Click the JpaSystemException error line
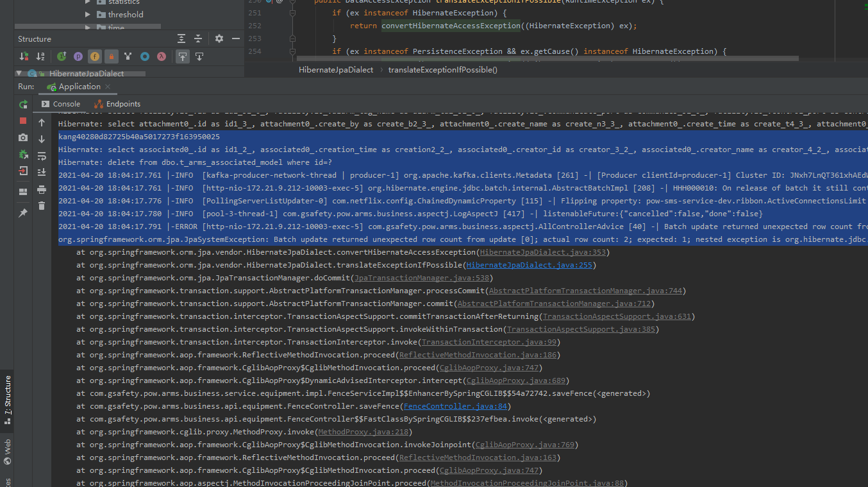 coord(462,239)
